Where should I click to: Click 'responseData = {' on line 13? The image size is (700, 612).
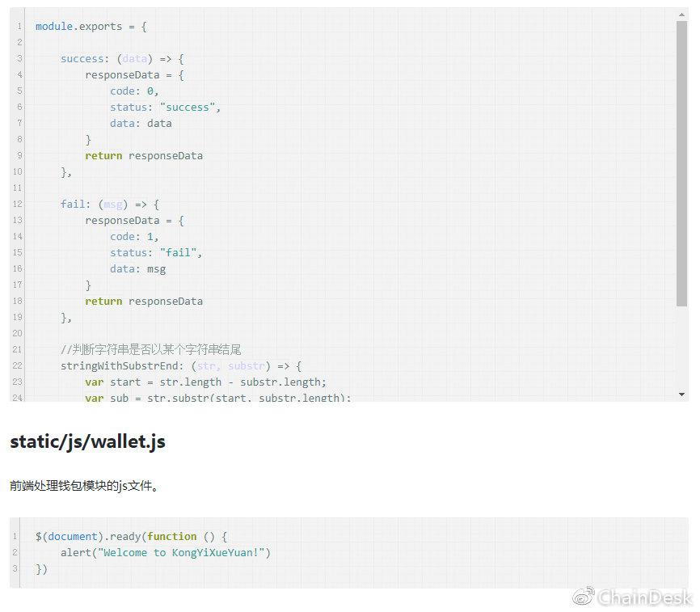coord(134,221)
